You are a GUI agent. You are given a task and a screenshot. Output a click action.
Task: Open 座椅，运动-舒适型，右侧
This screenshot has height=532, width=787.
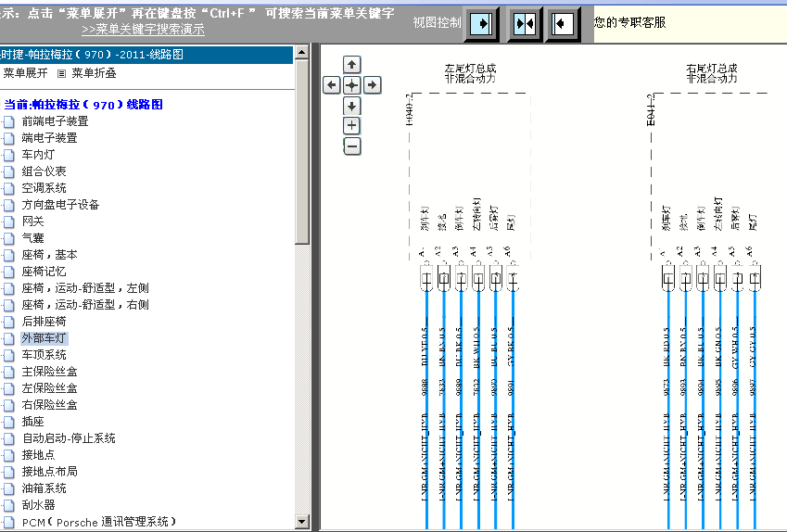click(x=85, y=304)
